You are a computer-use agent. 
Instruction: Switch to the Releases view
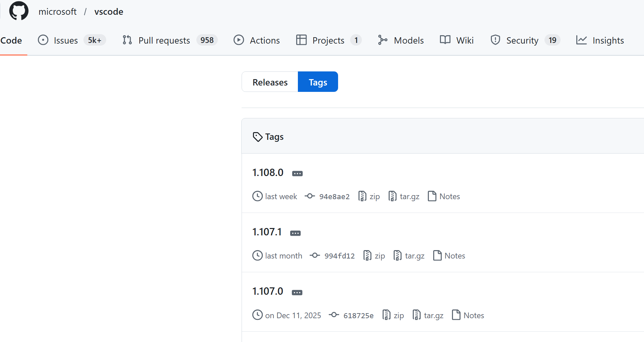click(x=270, y=82)
